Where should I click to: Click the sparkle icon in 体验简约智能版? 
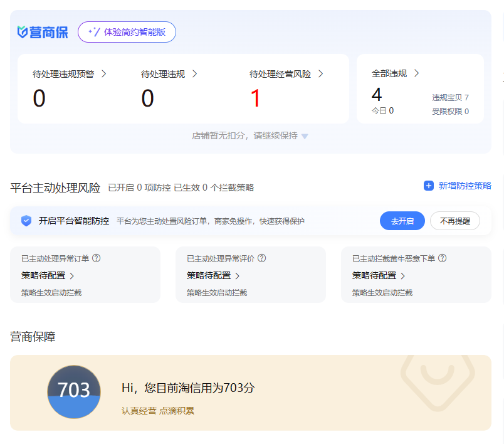pyautogui.click(x=94, y=32)
